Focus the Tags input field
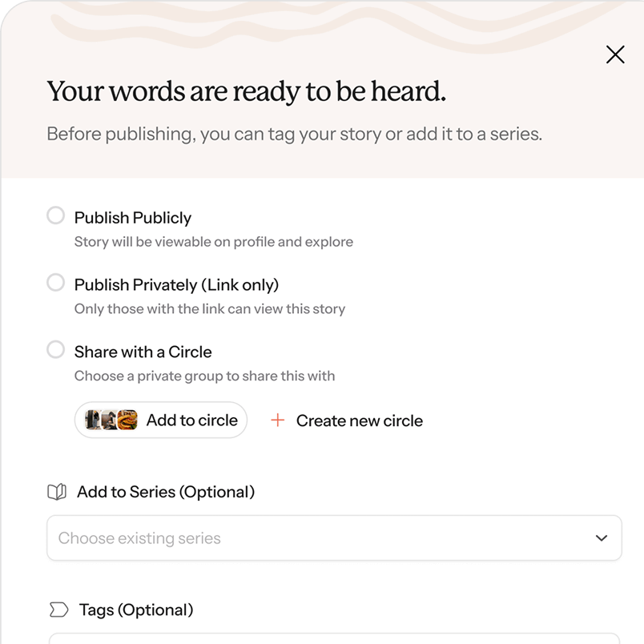 pyautogui.click(x=334, y=638)
